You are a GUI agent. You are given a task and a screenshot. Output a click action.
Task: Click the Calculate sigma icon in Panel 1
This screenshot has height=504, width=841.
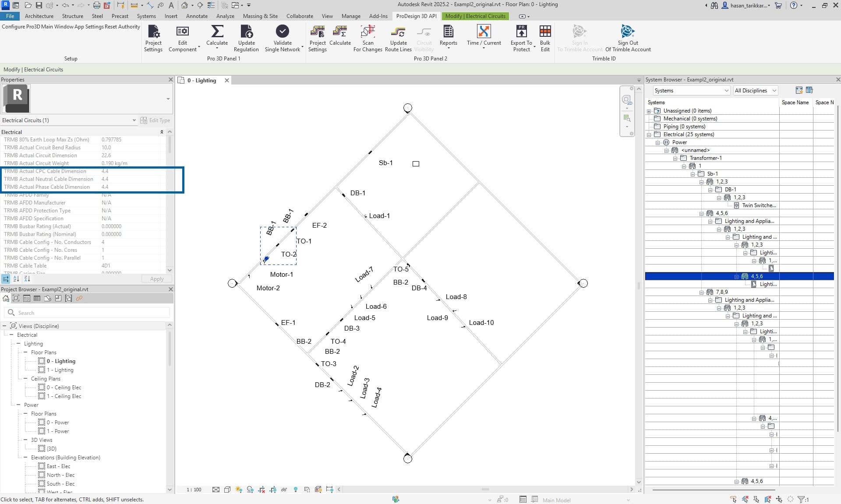(217, 32)
